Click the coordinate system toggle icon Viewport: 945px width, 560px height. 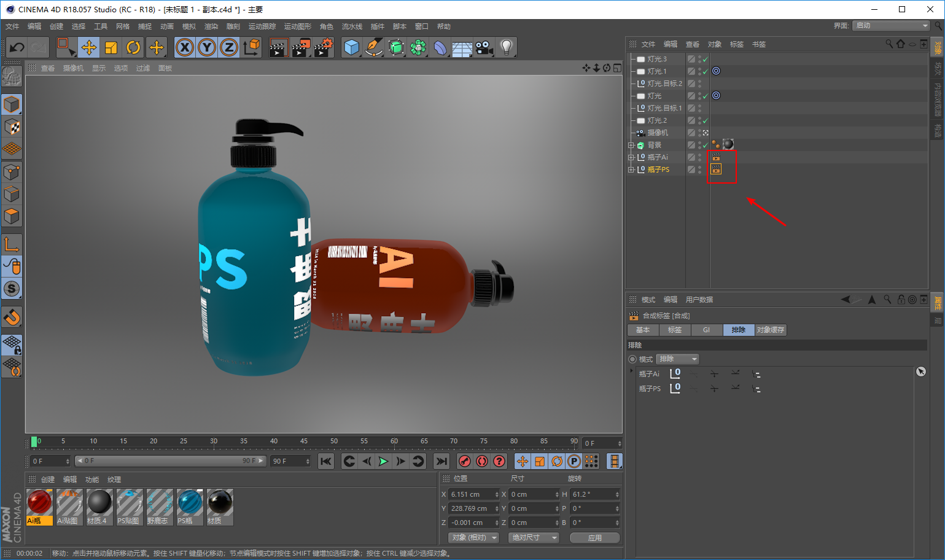coord(251,47)
